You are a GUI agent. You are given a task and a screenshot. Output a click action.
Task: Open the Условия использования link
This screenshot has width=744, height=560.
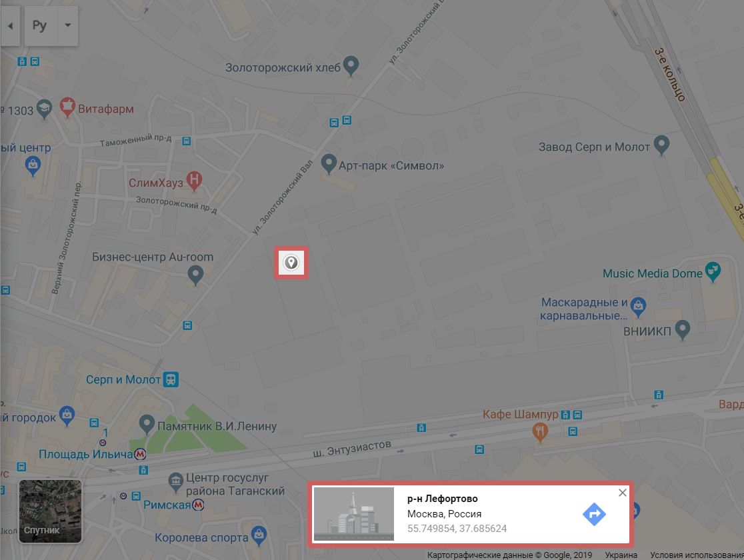[697, 555]
